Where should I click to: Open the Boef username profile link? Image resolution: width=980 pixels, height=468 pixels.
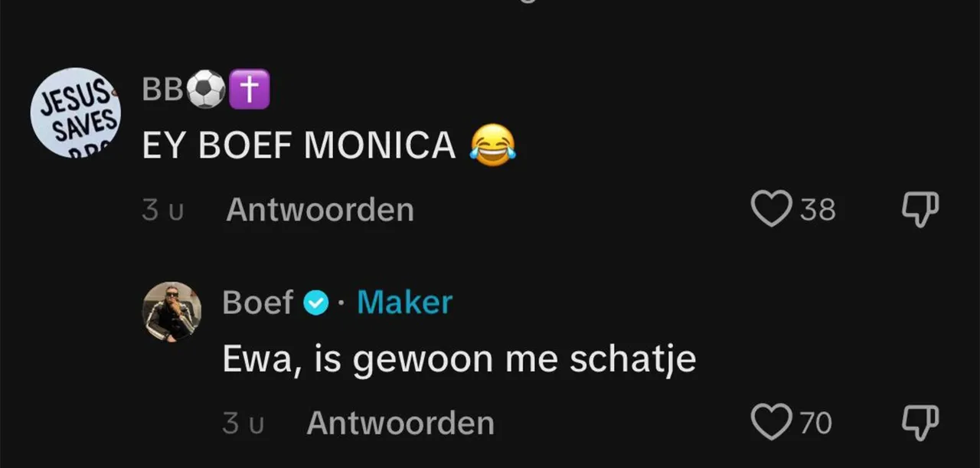point(258,303)
